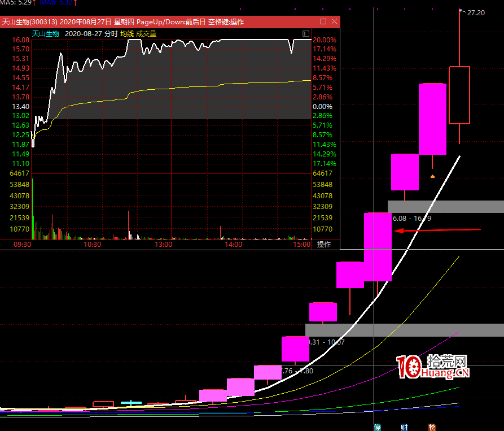The image size is (504, 431).
Task: Click the green 17.14% label on the right axis
Action: (325, 163)
